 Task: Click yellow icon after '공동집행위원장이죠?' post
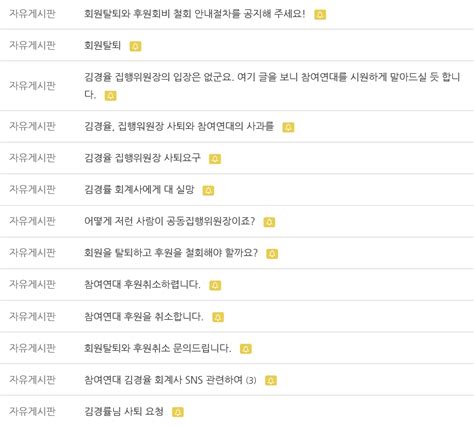click(269, 222)
